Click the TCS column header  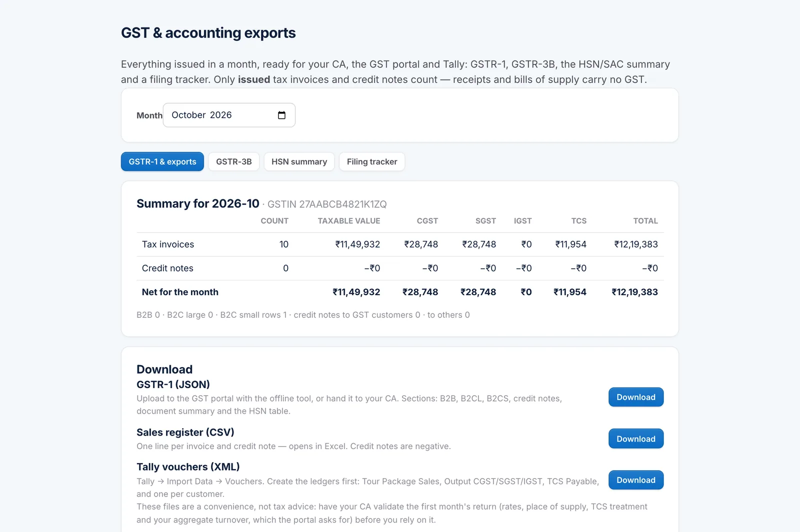click(579, 221)
